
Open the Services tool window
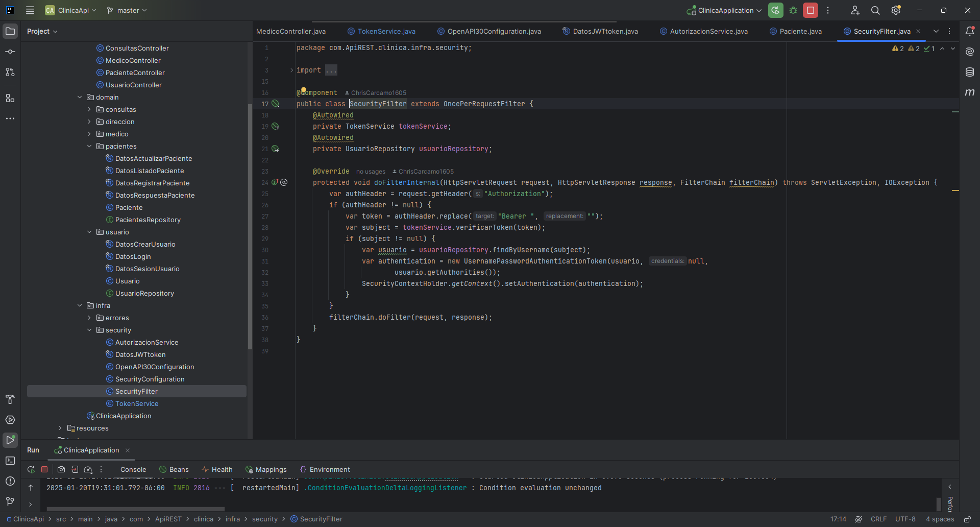(x=10, y=420)
